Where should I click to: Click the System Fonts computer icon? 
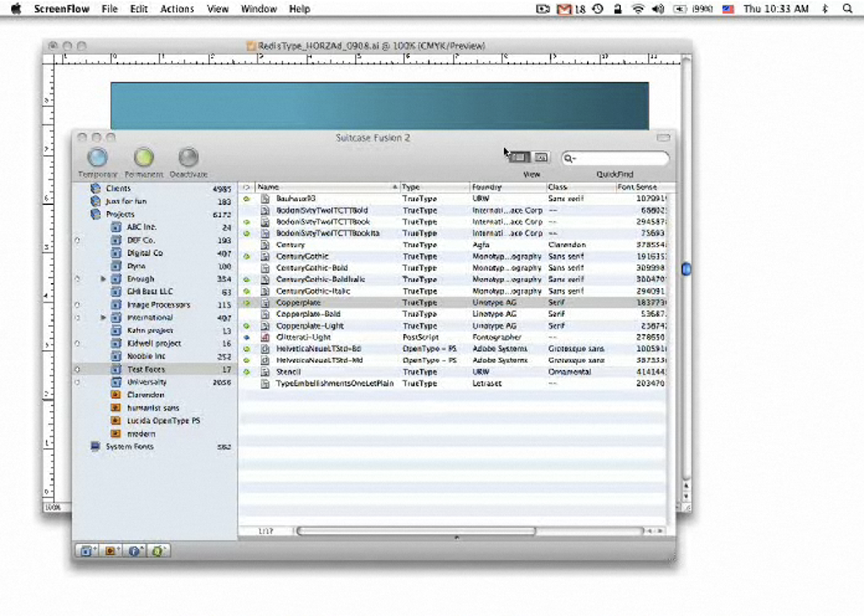(x=96, y=447)
